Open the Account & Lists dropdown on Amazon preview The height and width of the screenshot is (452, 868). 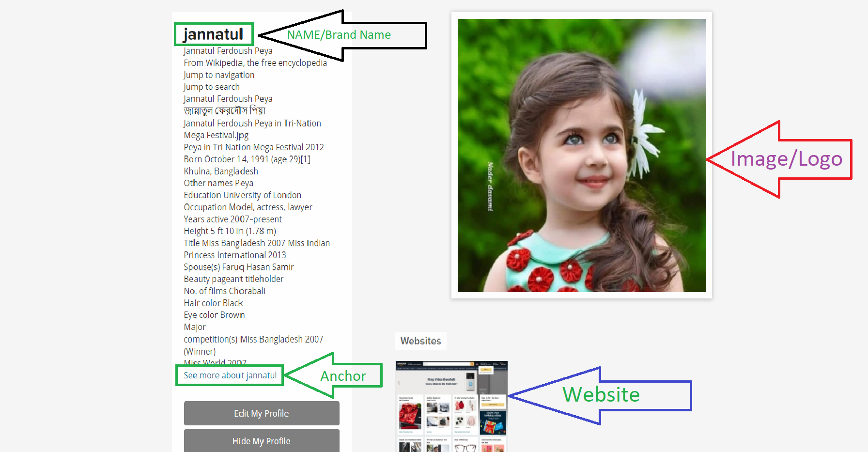(485, 364)
